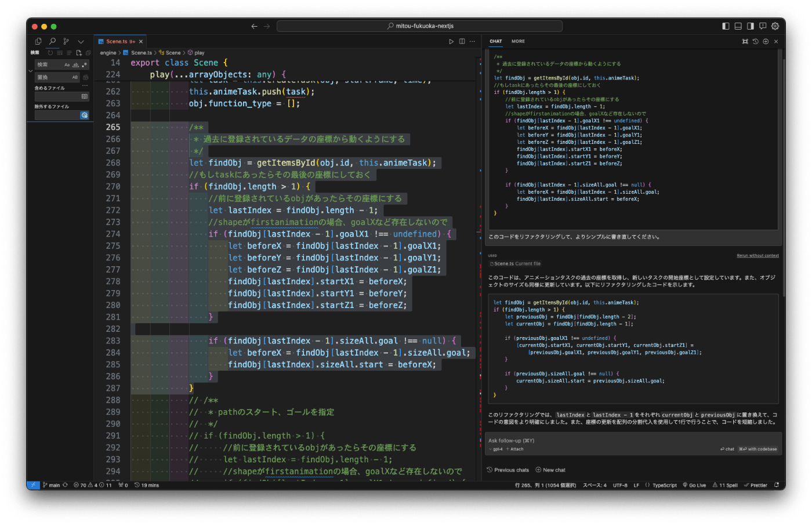812x525 pixels.
Task: Toggle primary sidebar layout icon
Action: (x=726, y=26)
